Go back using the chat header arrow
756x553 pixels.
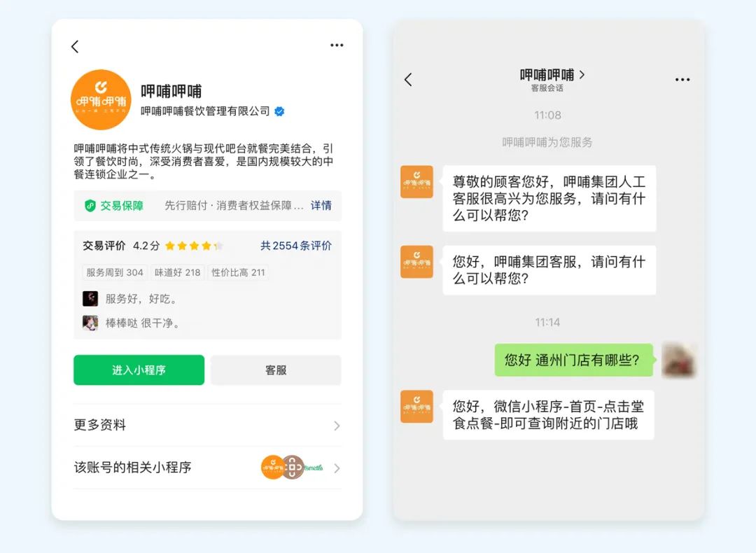pyautogui.click(x=408, y=80)
